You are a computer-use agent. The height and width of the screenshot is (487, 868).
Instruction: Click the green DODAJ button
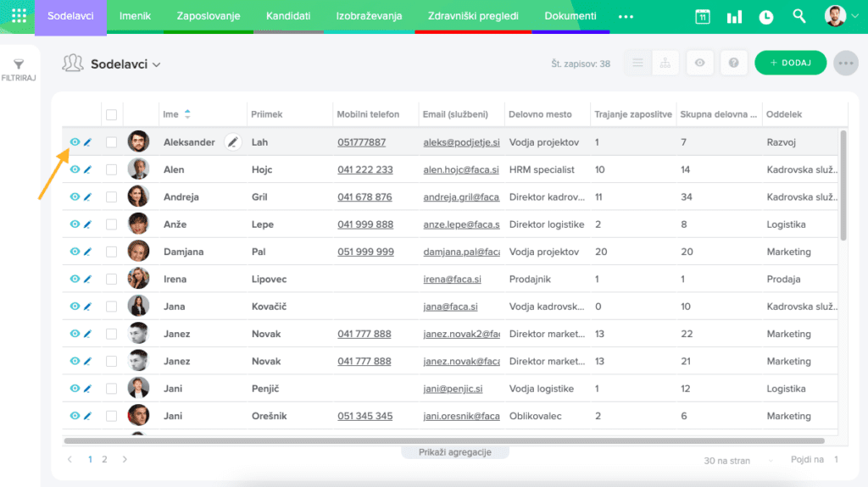click(x=790, y=63)
